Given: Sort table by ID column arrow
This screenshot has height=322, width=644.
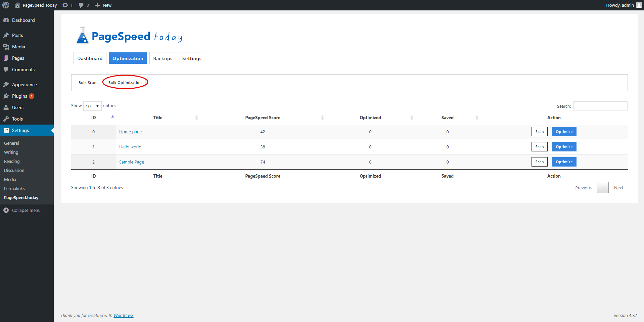Looking at the screenshot, I should coord(112,117).
